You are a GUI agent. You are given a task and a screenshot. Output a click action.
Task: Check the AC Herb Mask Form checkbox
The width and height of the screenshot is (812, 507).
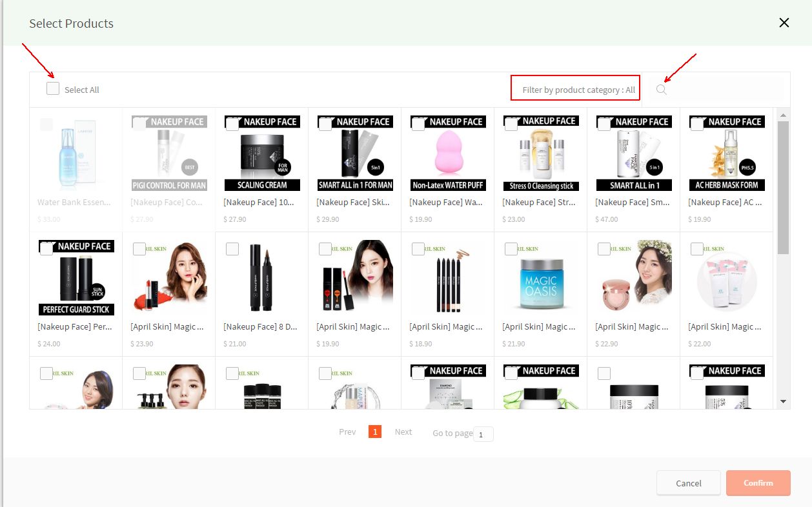tap(697, 124)
